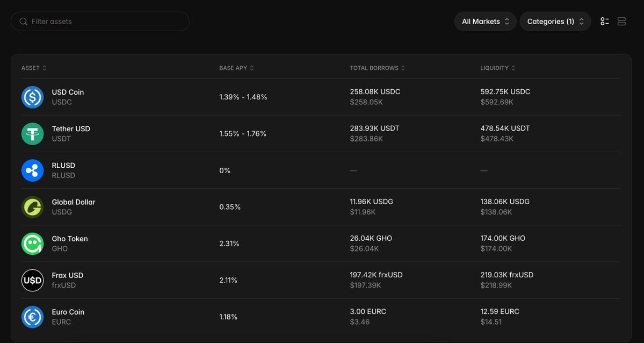This screenshot has width=644, height=343.
Task: Click the 258.08K USDC total borrows
Action: (x=375, y=92)
